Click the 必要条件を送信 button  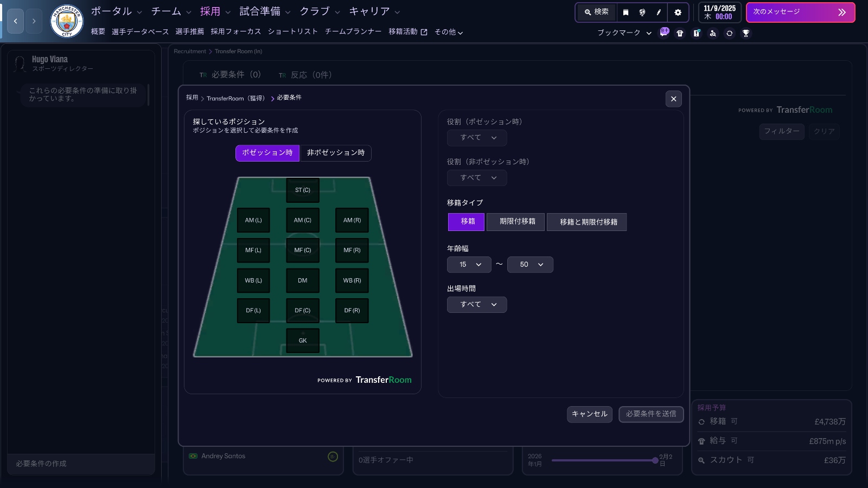click(x=651, y=414)
